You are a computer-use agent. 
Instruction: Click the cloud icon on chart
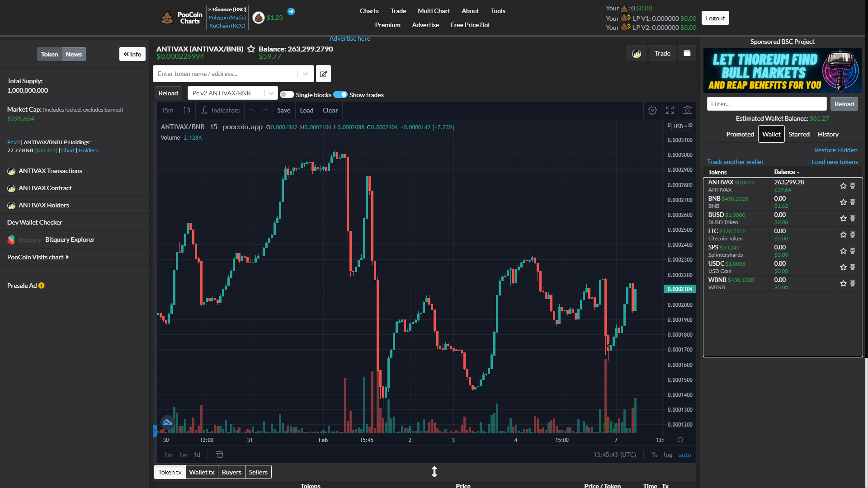point(167,422)
